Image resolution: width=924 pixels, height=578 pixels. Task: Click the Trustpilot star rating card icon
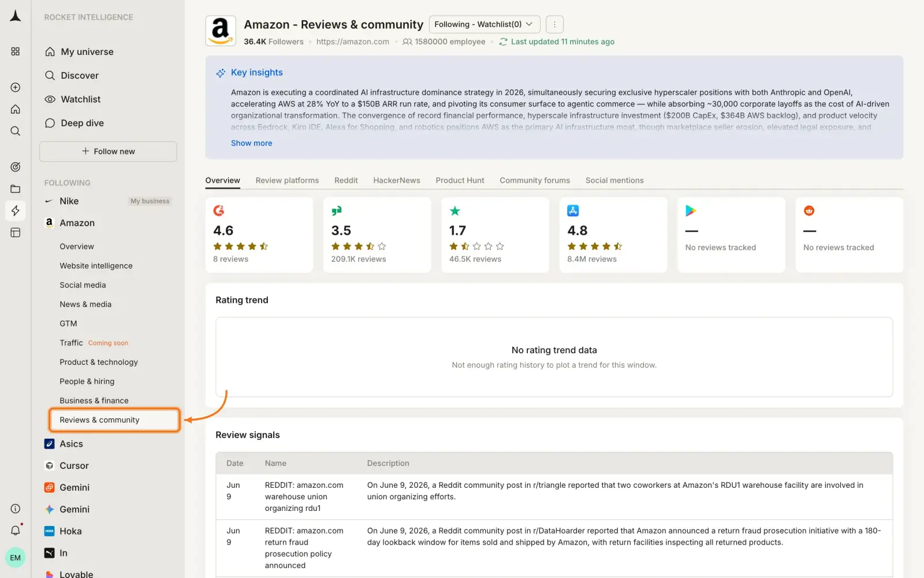[x=455, y=211]
